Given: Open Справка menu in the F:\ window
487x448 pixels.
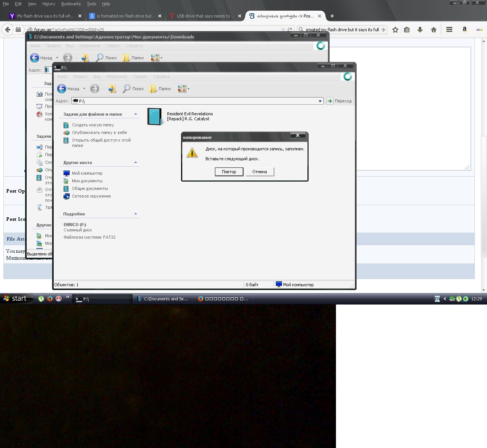Looking at the screenshot, I should coord(161,77).
